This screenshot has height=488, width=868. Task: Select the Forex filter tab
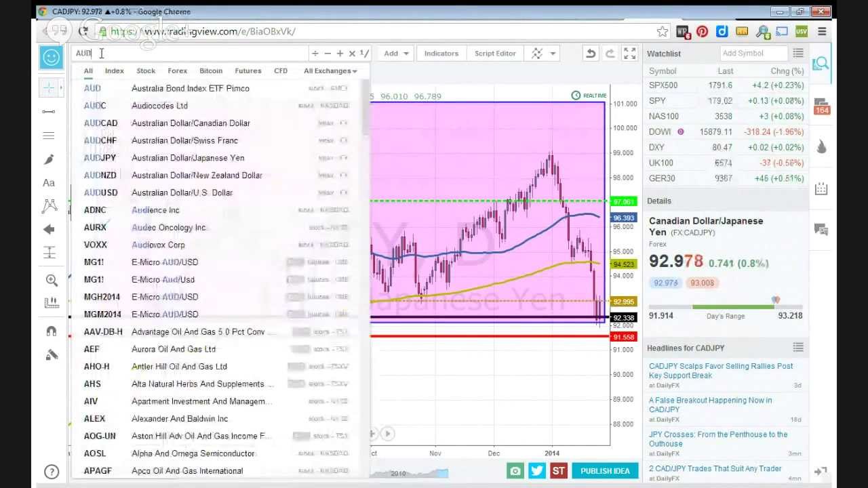177,70
